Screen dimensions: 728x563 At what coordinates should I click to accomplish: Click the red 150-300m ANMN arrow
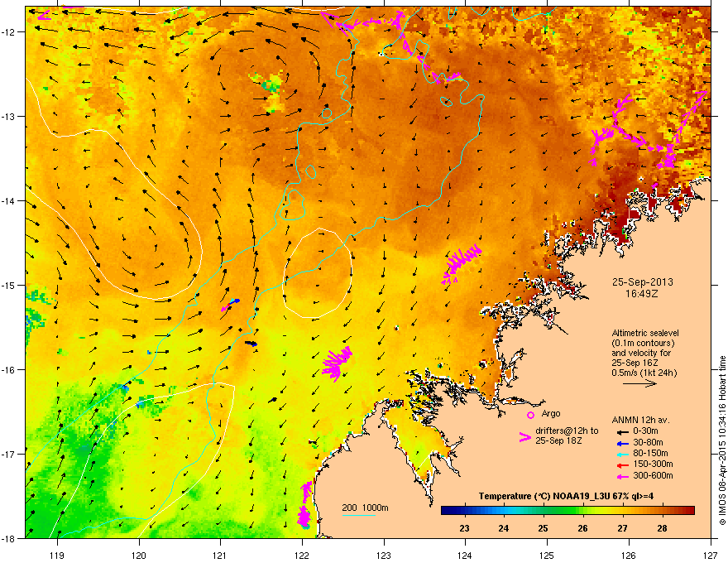pos(622,465)
